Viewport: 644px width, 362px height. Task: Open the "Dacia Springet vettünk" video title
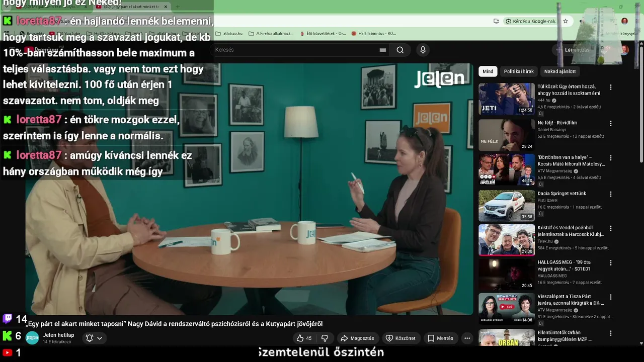tap(561, 194)
